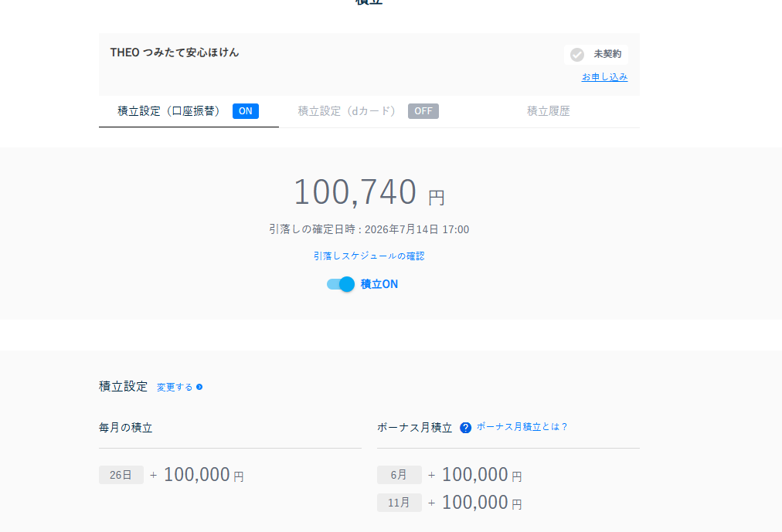The width and height of the screenshot is (782, 532).
Task: Click the 未契約 status label
Action: tap(607, 54)
